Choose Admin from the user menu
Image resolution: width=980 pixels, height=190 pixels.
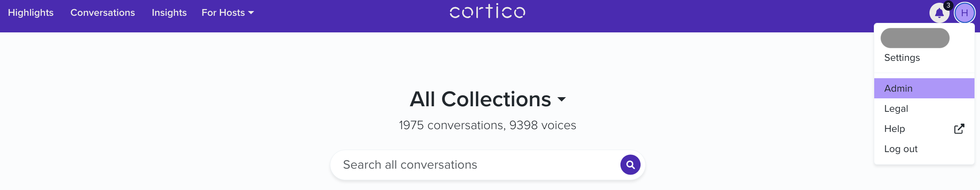tap(924, 88)
